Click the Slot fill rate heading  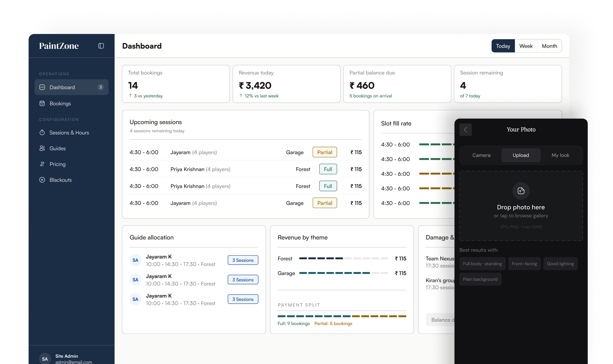[x=396, y=124]
